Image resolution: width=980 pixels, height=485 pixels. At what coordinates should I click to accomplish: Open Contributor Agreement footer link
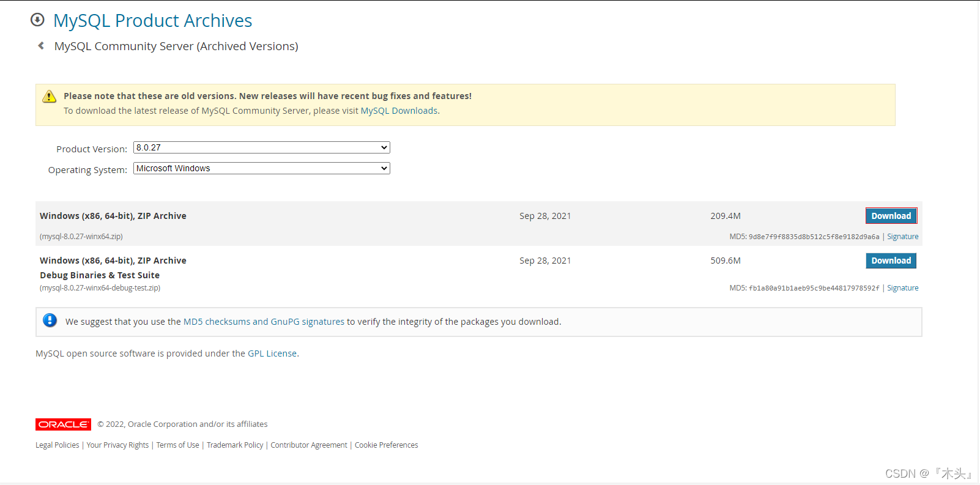[x=309, y=445]
